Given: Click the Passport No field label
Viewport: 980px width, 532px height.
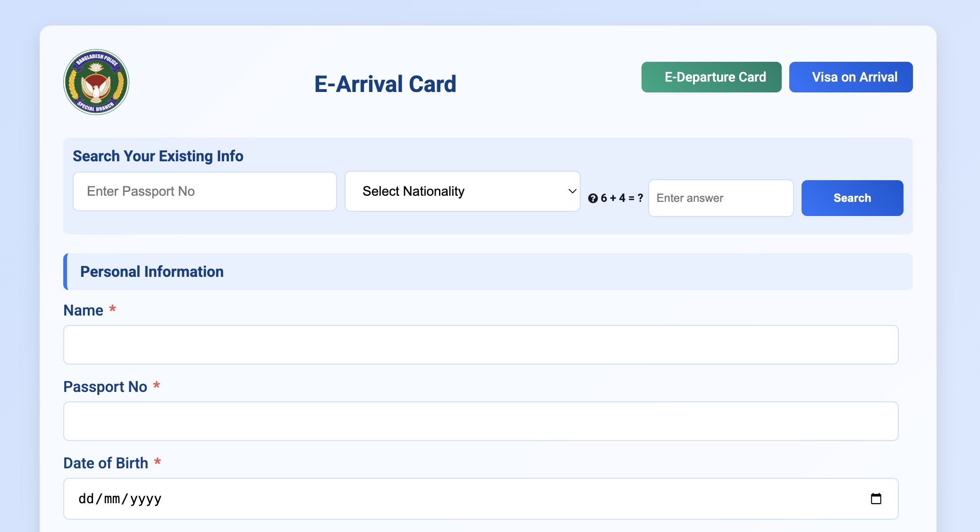Looking at the screenshot, I should click(x=105, y=387).
